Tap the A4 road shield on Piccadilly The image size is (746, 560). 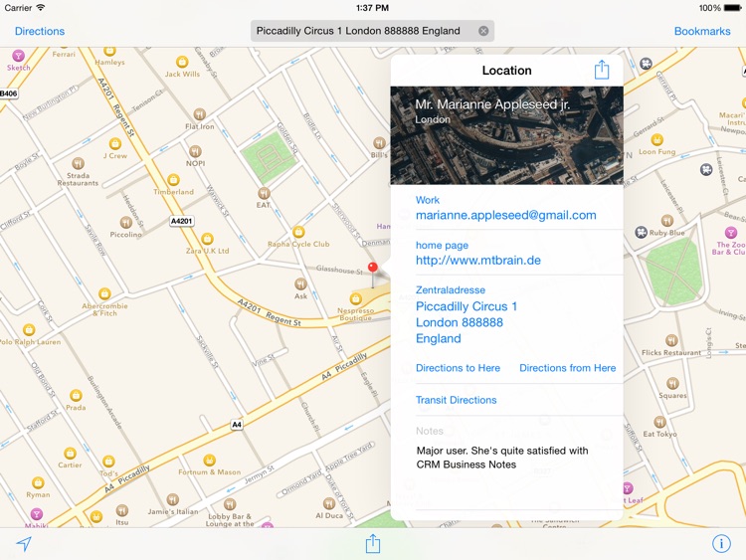click(237, 425)
